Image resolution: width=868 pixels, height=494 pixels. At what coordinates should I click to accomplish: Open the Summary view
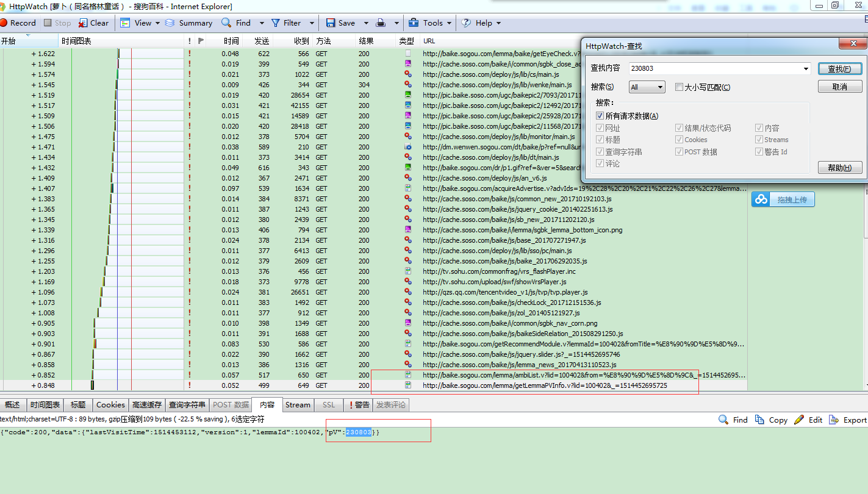coord(188,23)
